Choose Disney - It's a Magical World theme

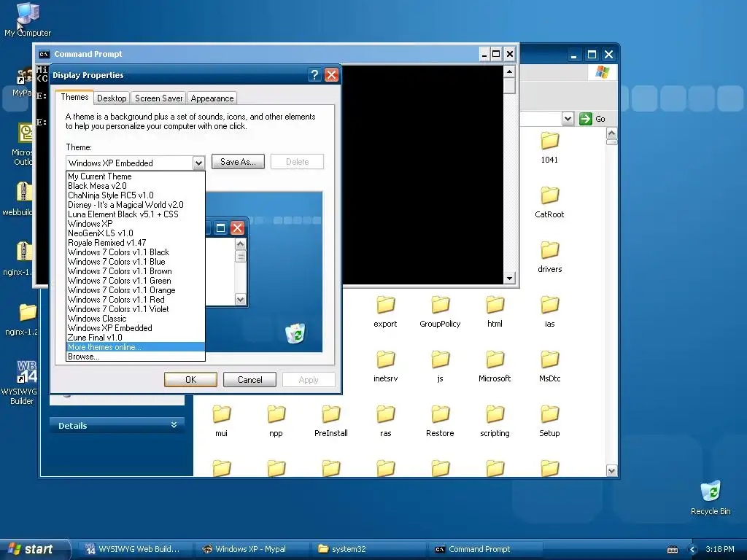135,205
